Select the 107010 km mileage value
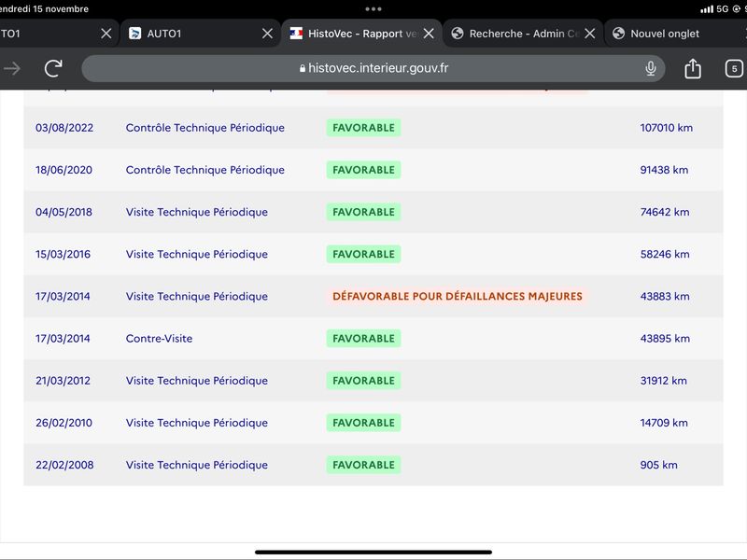Screen dimensions: 747x560 click(x=666, y=128)
